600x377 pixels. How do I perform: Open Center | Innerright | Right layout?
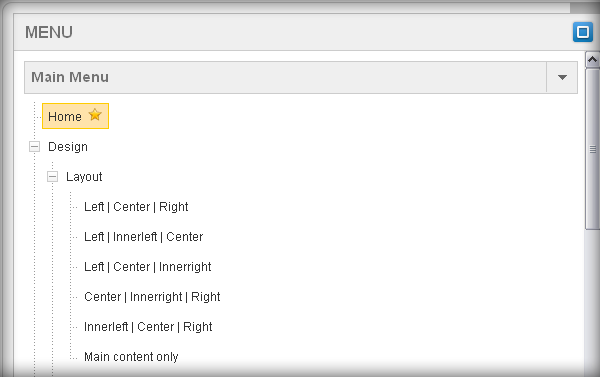152,297
